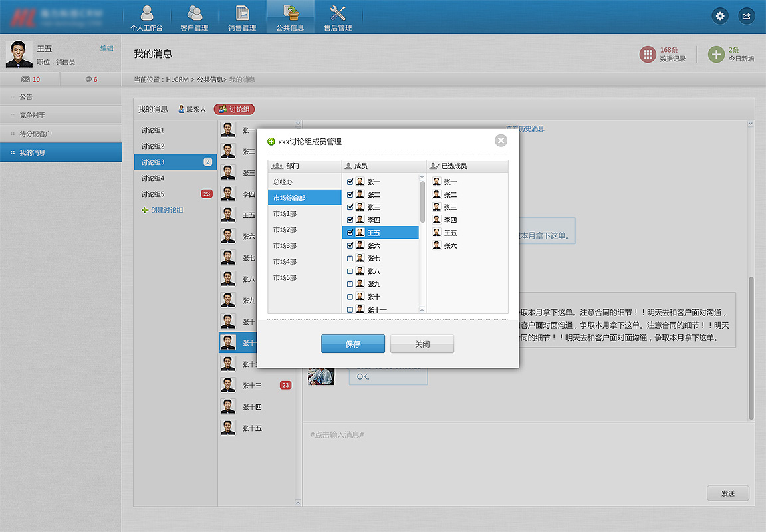This screenshot has width=766, height=532.
Task: Switch to 联系人 tab
Action: 191,110
